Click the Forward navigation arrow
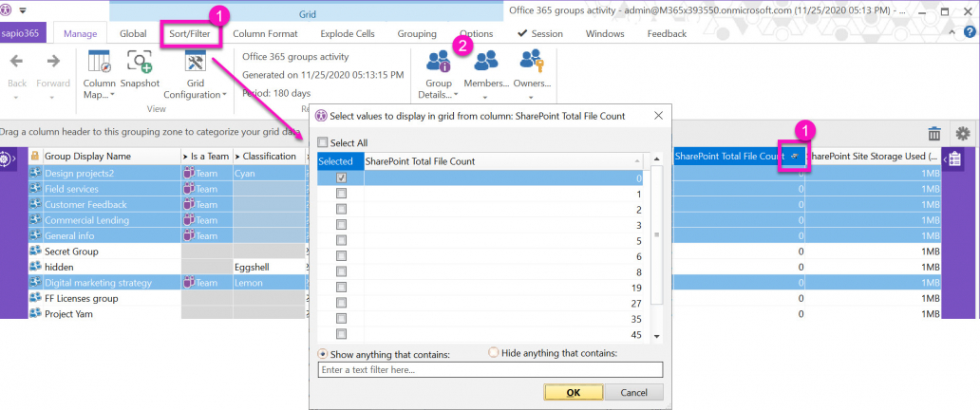Viewport: 980px width, 410px height. click(x=53, y=62)
